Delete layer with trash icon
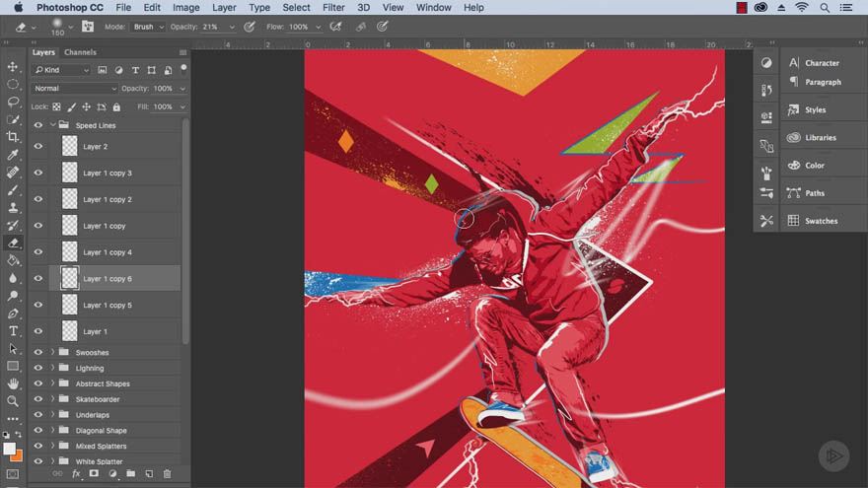This screenshot has height=488, width=868. (167, 474)
